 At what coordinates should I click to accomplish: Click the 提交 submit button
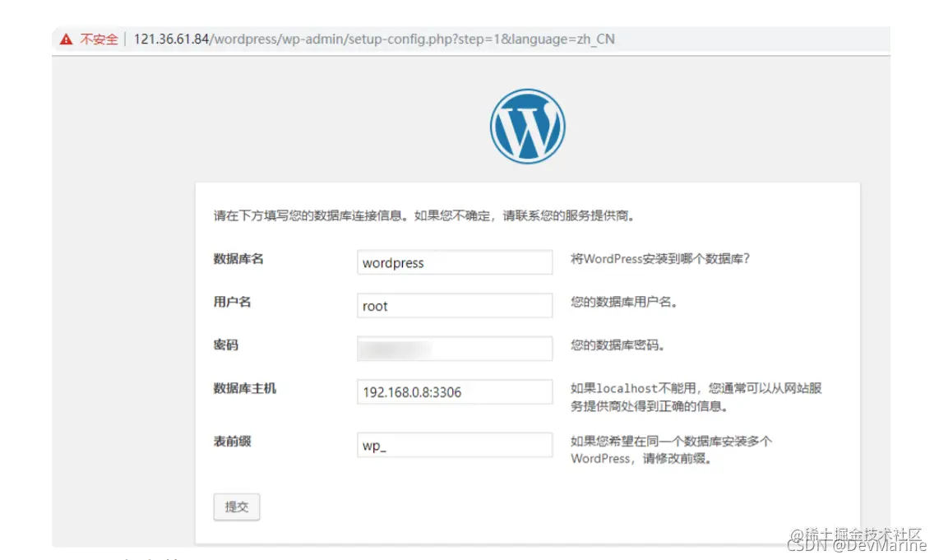point(237,507)
